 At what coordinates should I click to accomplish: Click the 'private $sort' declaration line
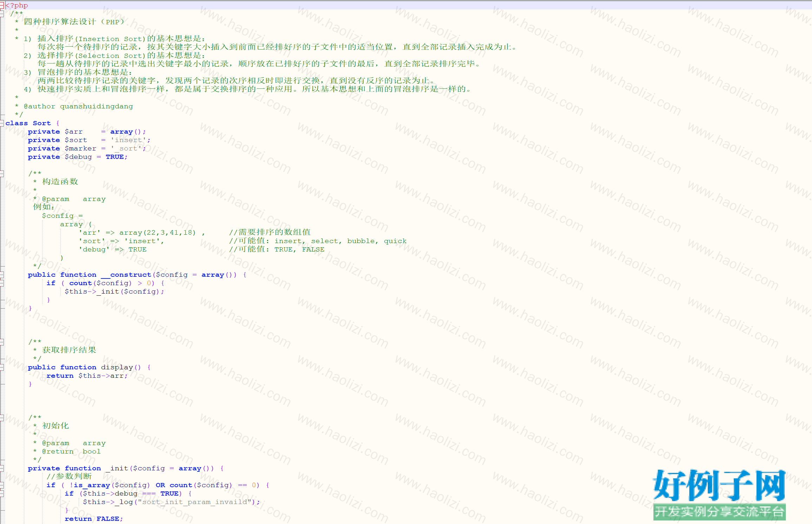[x=89, y=140]
